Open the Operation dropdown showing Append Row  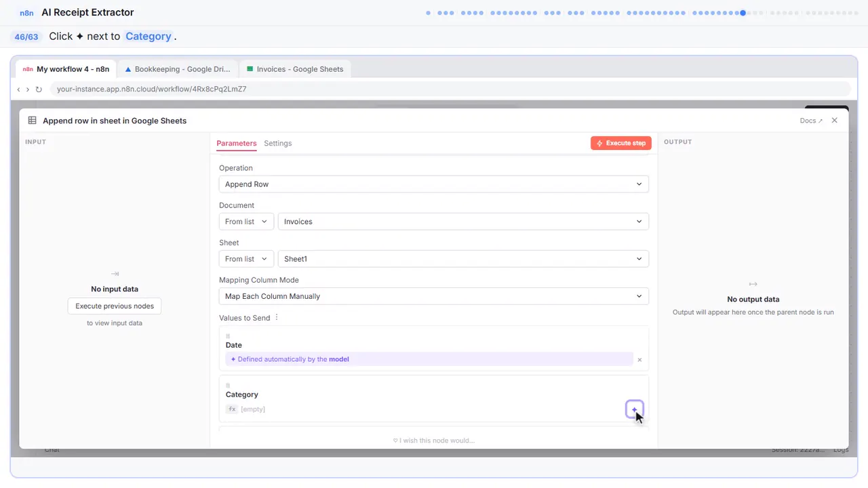tap(434, 184)
